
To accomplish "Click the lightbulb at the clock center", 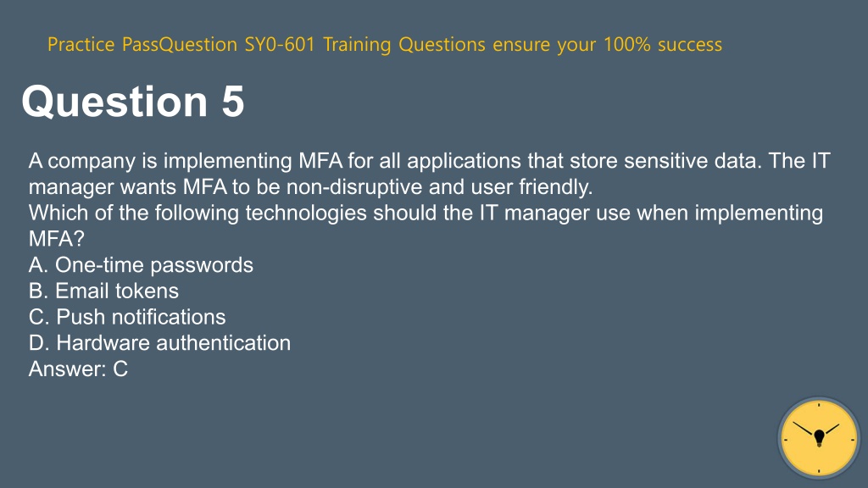I will click(x=820, y=437).
